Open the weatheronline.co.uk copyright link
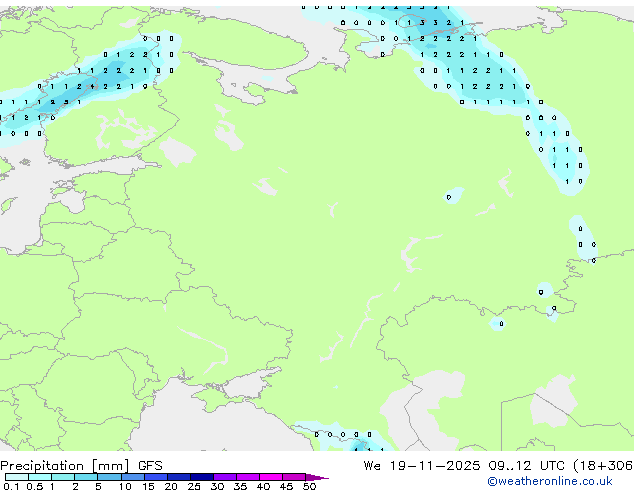The image size is (634, 490). (550, 481)
